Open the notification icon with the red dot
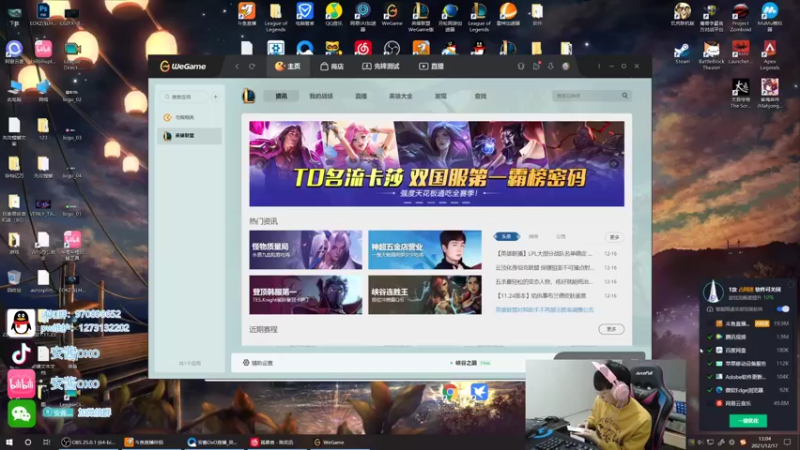Image resolution: width=800 pixels, height=450 pixels. coord(536,66)
